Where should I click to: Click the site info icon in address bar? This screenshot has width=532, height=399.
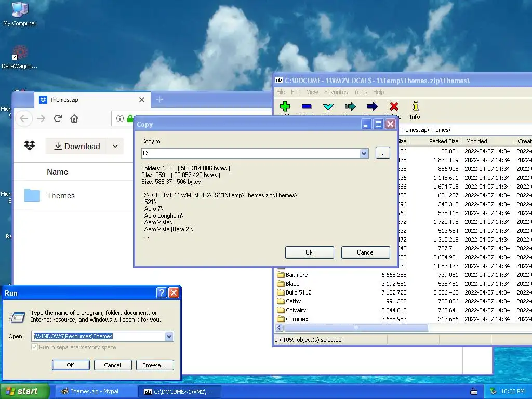pyautogui.click(x=120, y=118)
